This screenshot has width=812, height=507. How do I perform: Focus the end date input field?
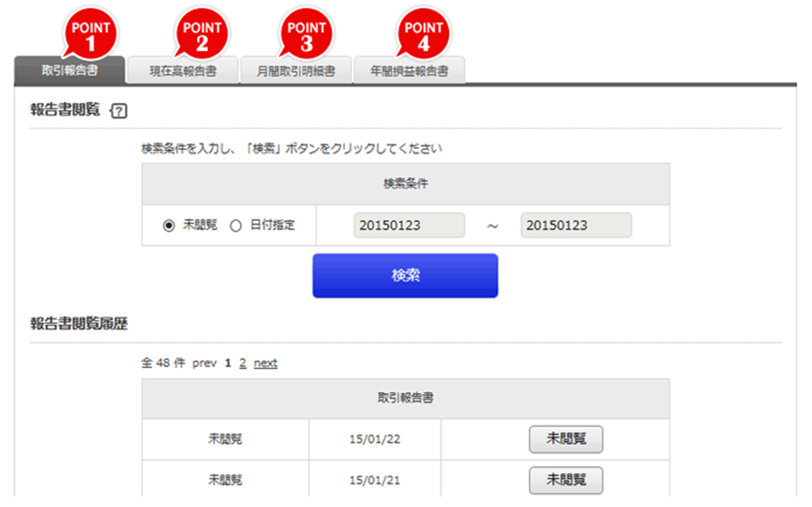(576, 225)
